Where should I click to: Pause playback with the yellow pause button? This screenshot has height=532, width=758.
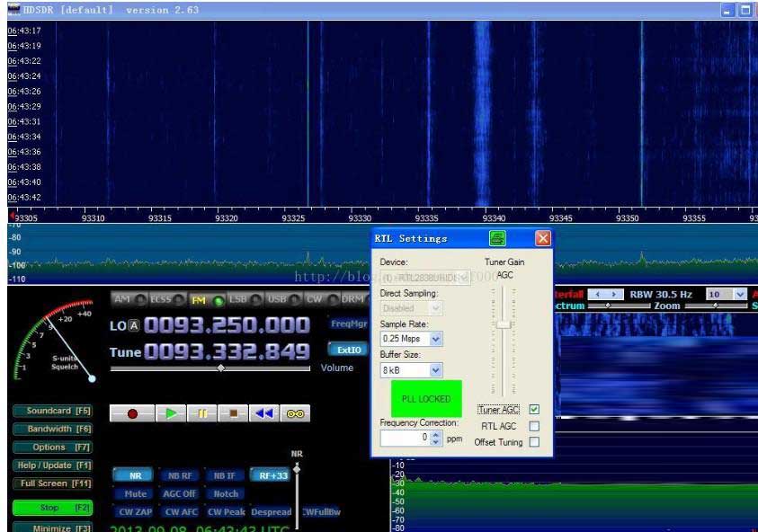[202, 413]
